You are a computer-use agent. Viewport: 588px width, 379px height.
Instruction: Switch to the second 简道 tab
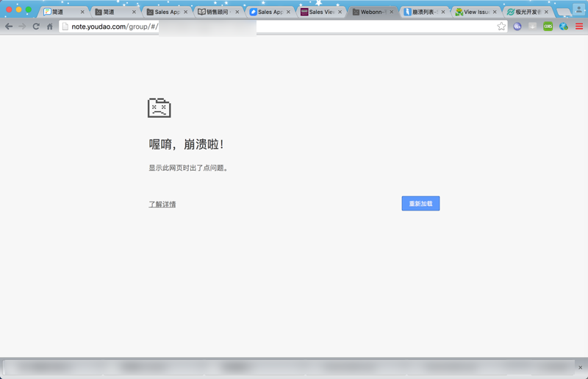[115, 12]
